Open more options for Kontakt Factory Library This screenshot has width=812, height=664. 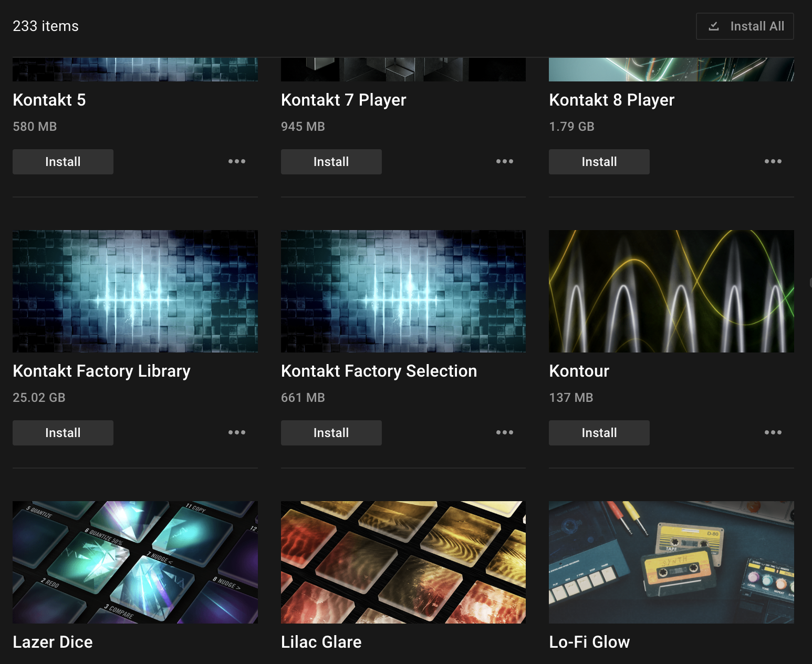[237, 432]
